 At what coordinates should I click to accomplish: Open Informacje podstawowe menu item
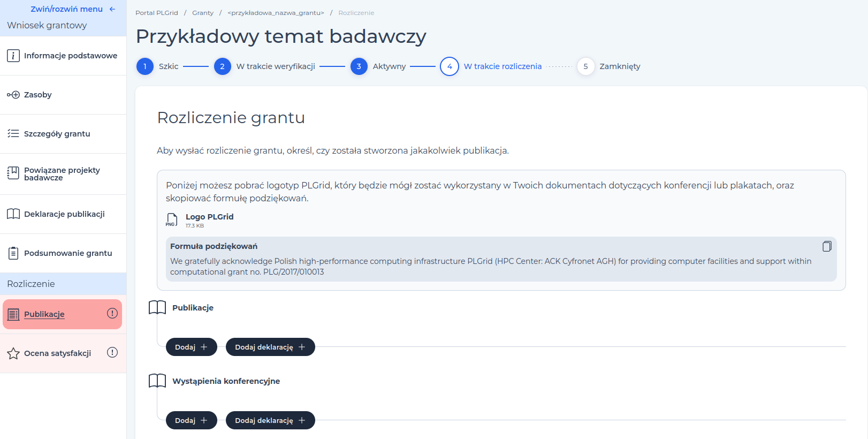63,56
